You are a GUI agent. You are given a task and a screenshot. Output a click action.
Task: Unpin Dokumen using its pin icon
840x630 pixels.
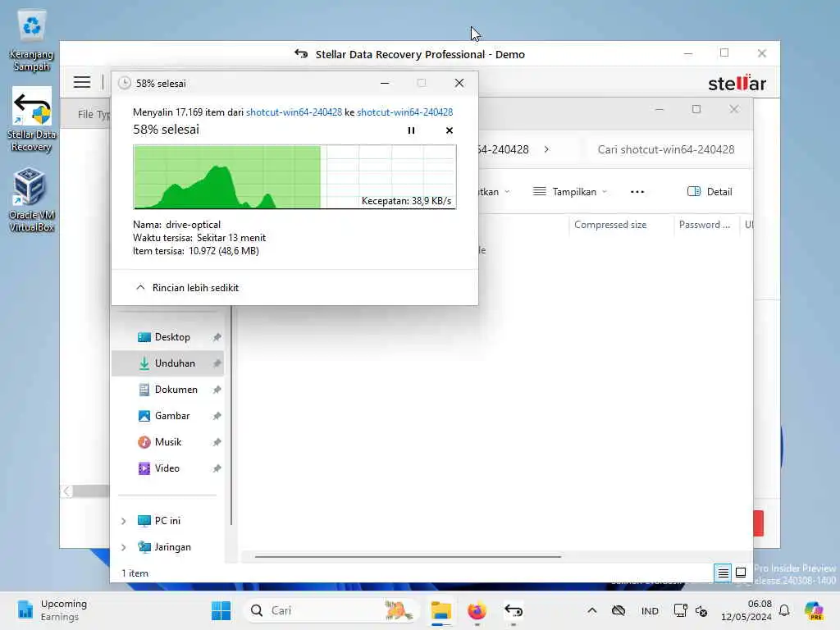[217, 390]
